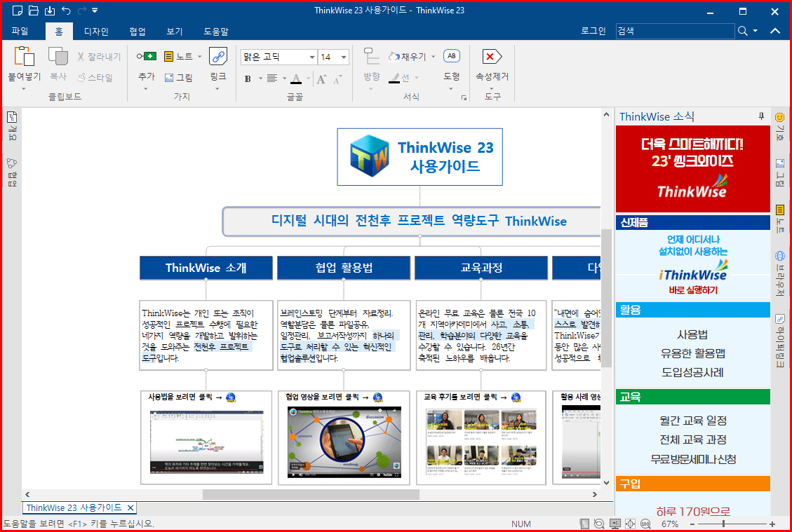Click in the search (검색) field
Viewport: 792px width, 532px height.
click(x=675, y=31)
